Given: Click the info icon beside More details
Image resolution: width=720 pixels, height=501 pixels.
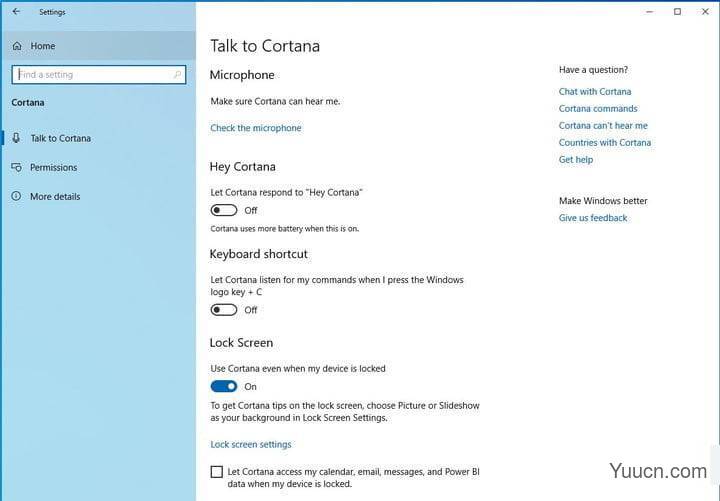Looking at the screenshot, I should click(16, 196).
